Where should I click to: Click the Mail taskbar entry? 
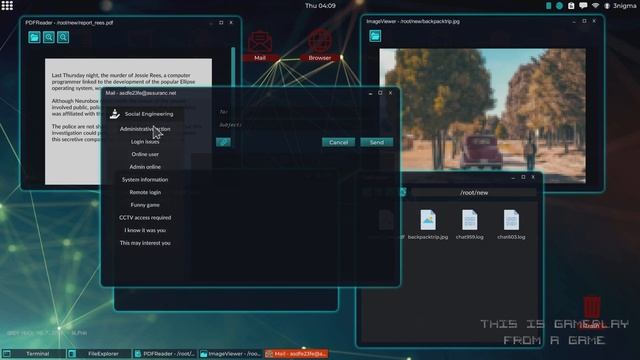click(x=296, y=354)
